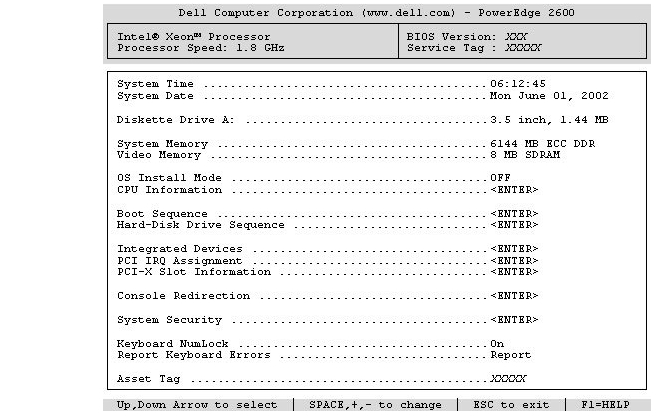Click the Asset Tag value field
The width and height of the screenshot is (658, 416).
click(508, 379)
